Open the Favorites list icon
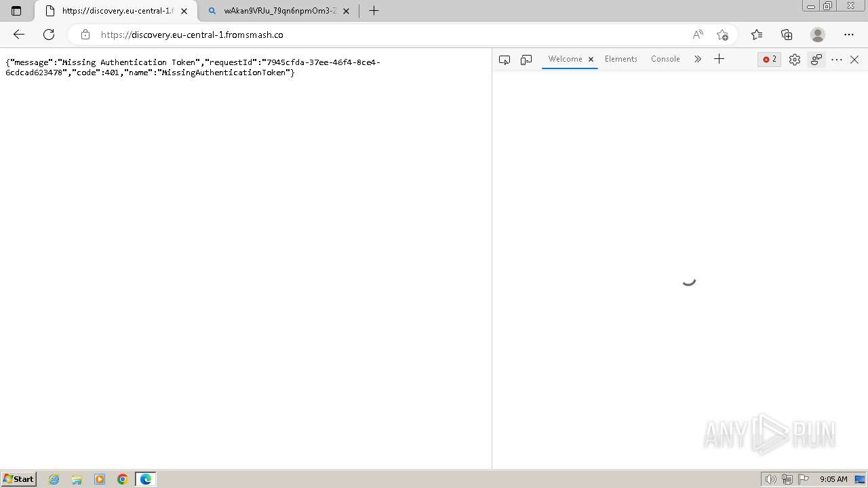This screenshot has width=868, height=488. [x=757, y=35]
